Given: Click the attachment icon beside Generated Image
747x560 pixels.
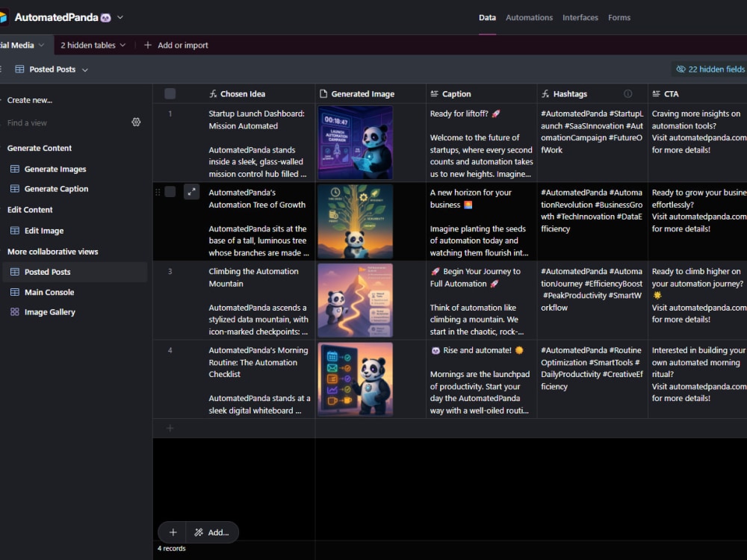Looking at the screenshot, I should point(323,94).
